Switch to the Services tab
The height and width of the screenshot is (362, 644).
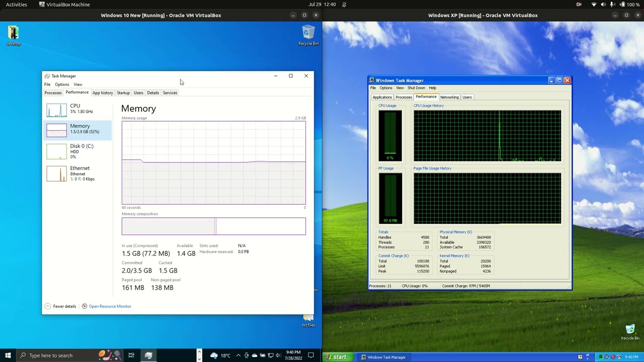coord(170,93)
